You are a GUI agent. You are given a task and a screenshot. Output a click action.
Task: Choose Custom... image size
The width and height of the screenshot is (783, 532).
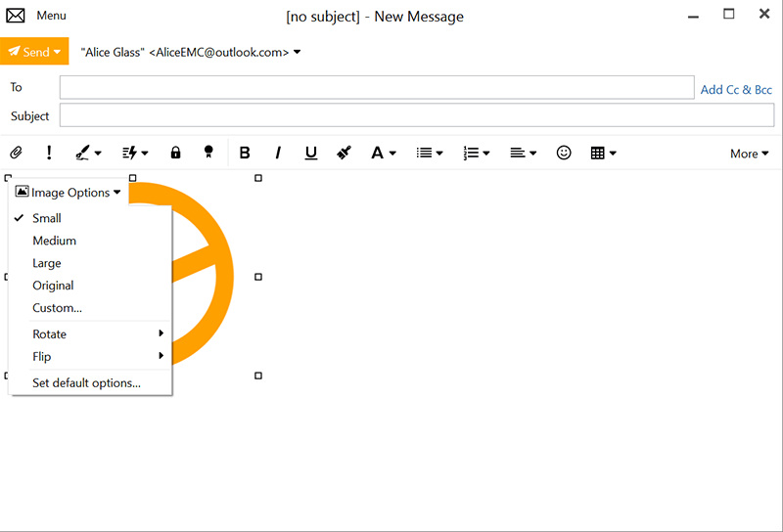pos(90,308)
